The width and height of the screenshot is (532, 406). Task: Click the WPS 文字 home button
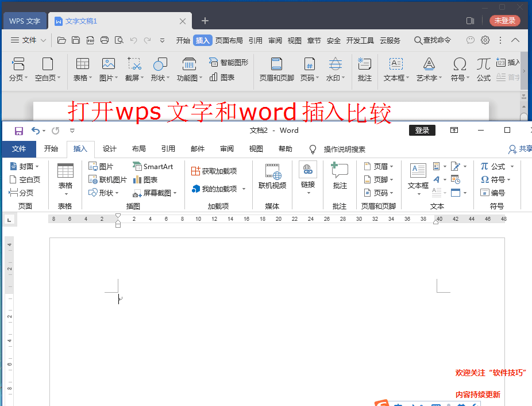pyautogui.click(x=25, y=21)
